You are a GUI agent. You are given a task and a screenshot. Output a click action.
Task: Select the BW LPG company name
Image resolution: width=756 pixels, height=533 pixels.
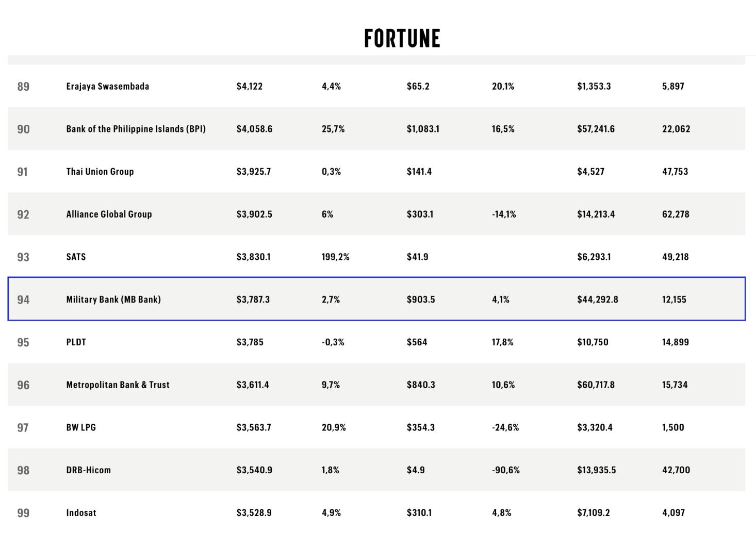(x=81, y=427)
